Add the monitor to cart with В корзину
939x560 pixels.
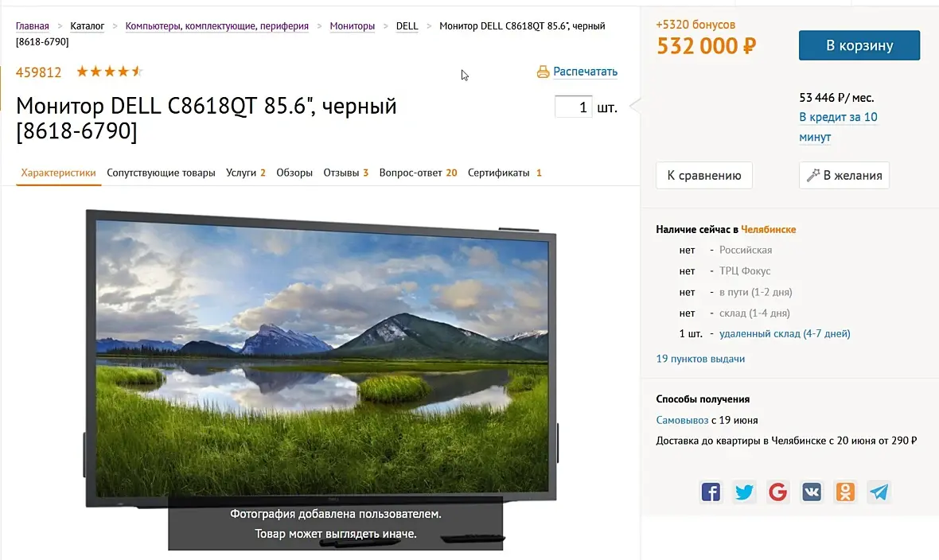click(859, 45)
